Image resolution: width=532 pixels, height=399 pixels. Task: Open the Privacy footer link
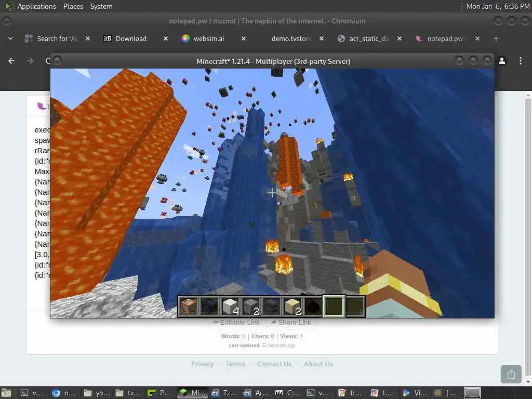[x=202, y=364]
